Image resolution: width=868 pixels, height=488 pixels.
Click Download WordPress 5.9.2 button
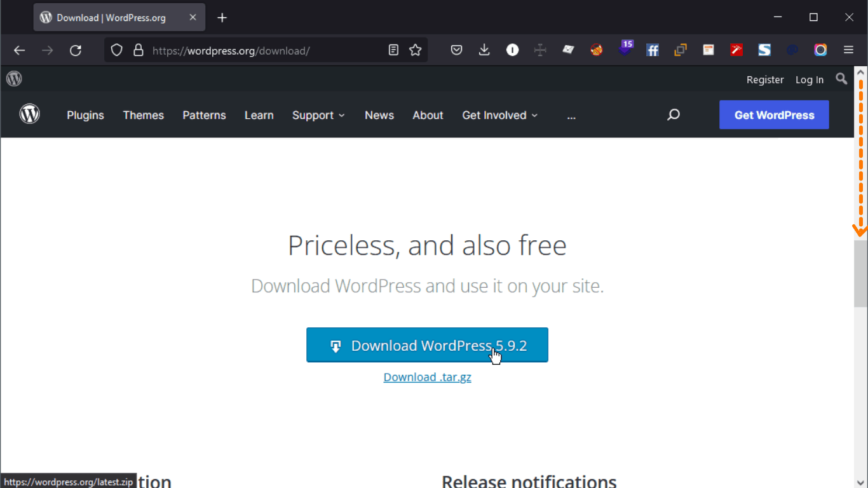tap(427, 345)
